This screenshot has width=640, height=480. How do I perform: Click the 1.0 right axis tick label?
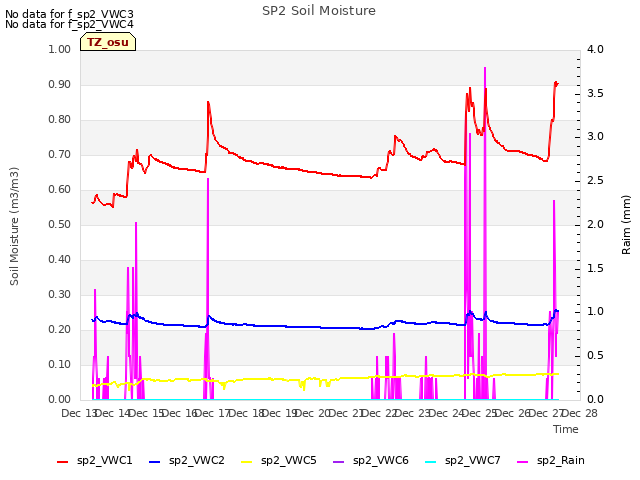point(595,312)
